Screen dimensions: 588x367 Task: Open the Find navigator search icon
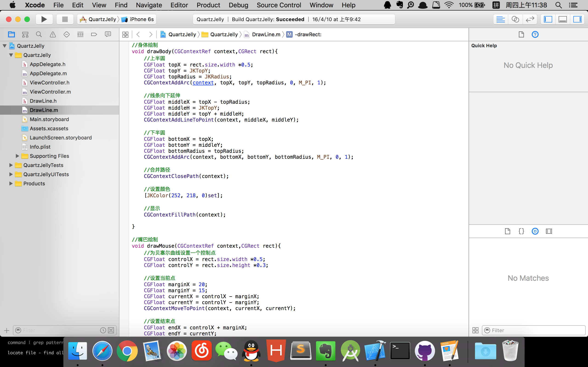(39, 34)
